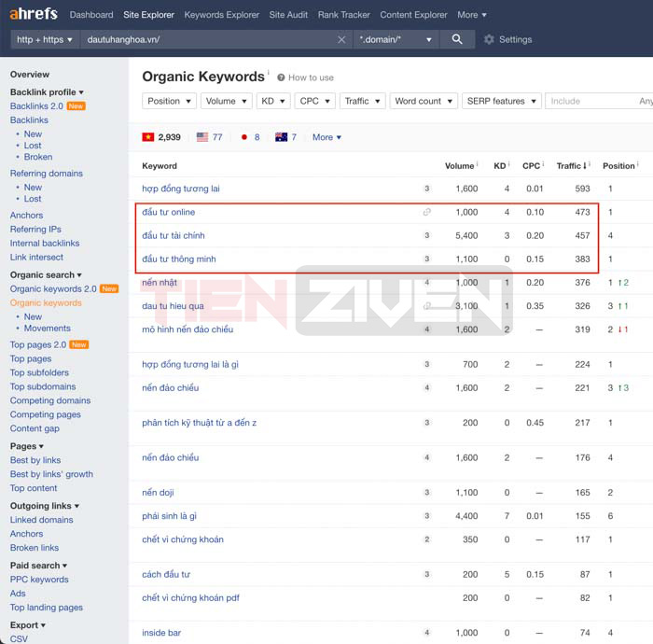653x644 pixels.
Task: Open Settings gear
Action: (489, 39)
